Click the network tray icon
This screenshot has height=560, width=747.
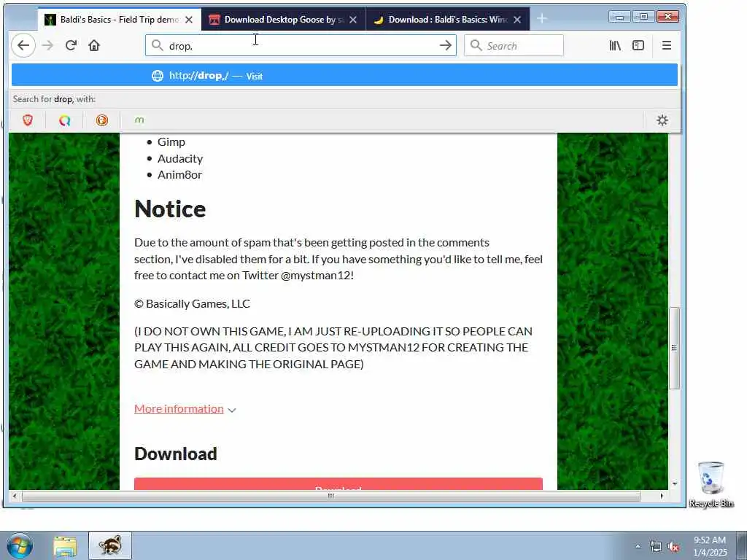[656, 547]
